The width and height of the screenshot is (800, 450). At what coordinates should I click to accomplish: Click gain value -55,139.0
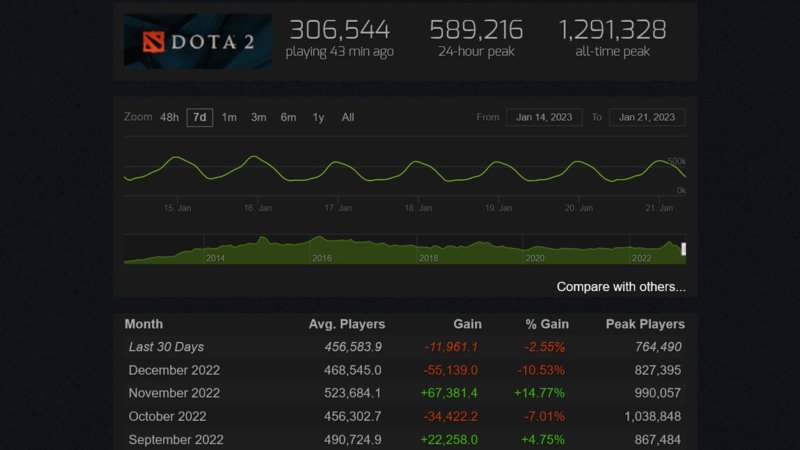click(451, 370)
